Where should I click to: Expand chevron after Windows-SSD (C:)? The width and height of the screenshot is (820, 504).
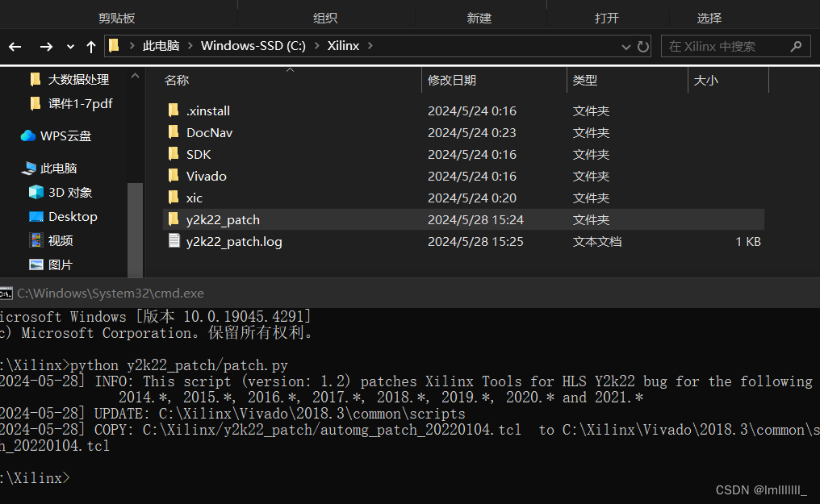pos(317,46)
